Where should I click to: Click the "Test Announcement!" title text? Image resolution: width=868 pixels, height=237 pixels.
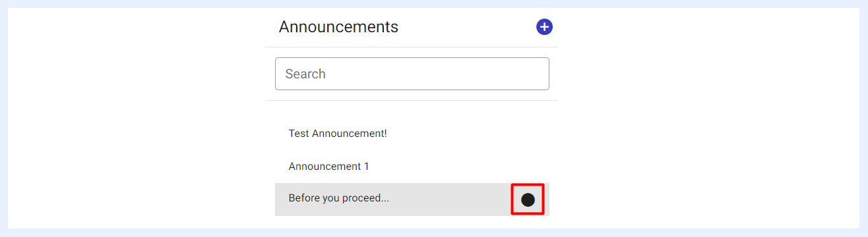[x=338, y=134]
